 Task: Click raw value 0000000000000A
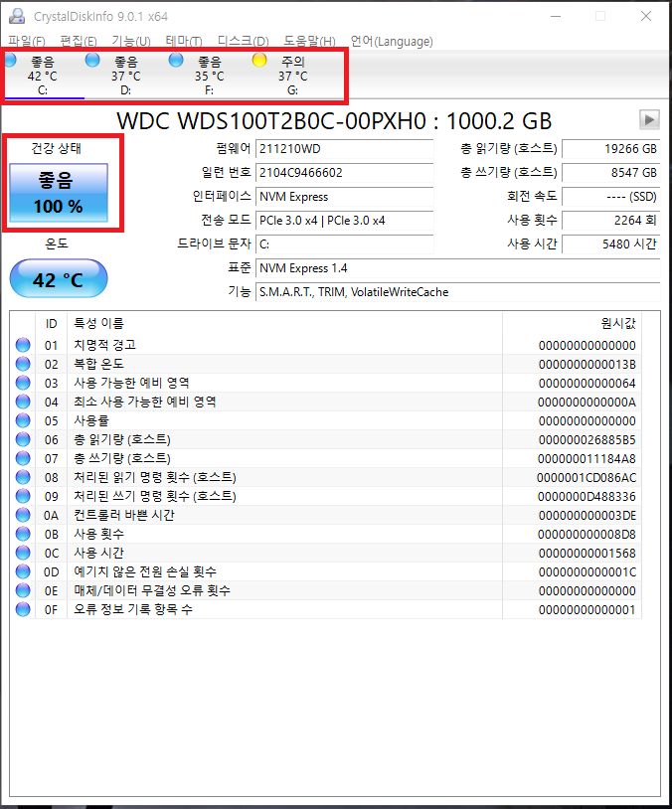587,402
